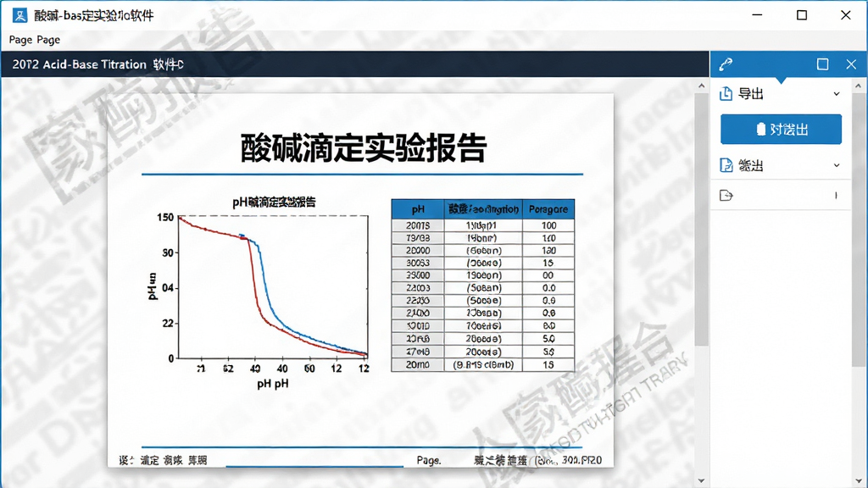Viewport: 868px width, 488px height.
Task: Click the output file icon in second section
Action: (x=726, y=165)
